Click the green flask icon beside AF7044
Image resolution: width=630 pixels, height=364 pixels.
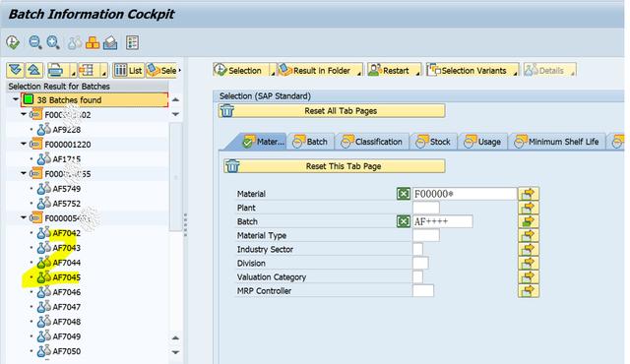click(43, 263)
